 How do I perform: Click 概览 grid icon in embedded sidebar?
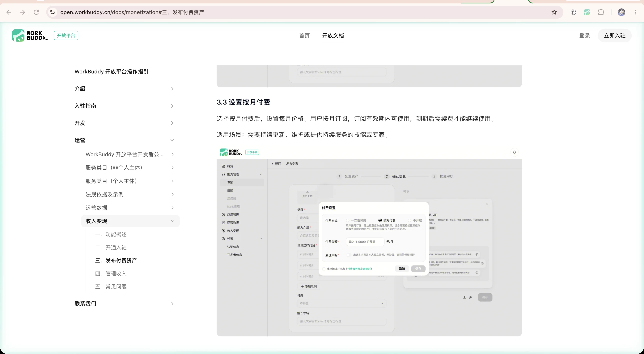coord(223,166)
